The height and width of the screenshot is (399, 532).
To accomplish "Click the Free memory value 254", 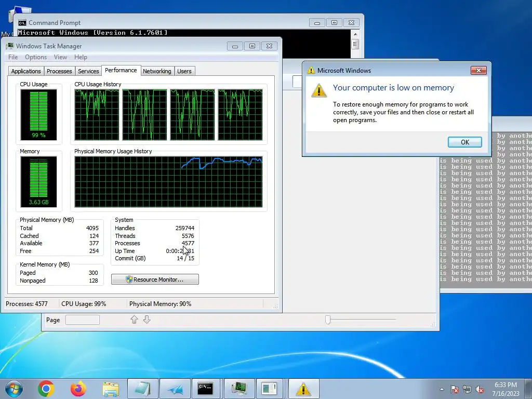I will pyautogui.click(x=94, y=251).
